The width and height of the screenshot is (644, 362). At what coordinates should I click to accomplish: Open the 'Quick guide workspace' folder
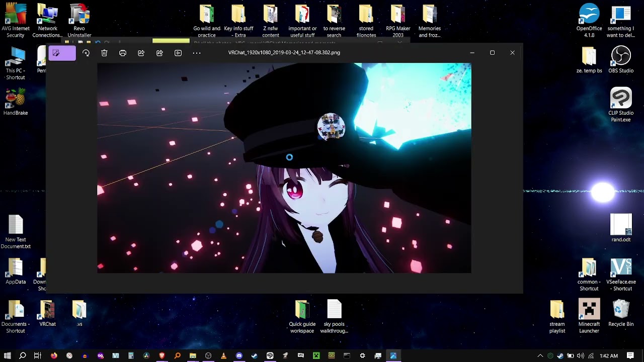302,317
